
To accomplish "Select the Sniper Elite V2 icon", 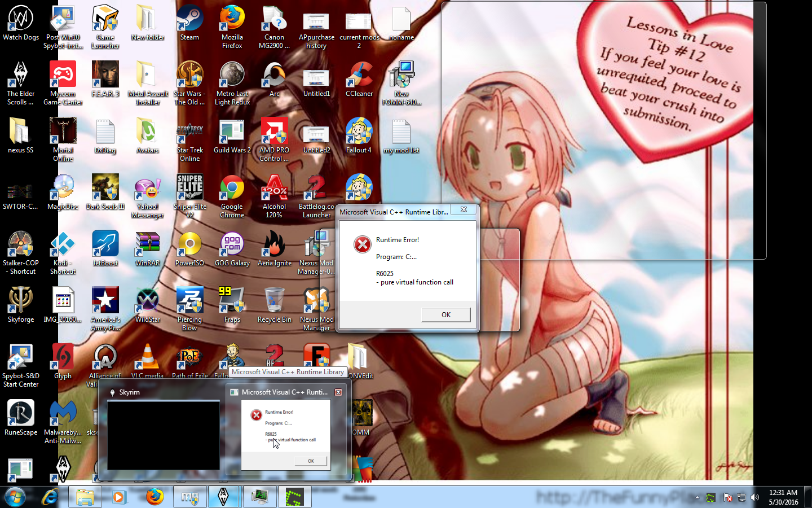I will [189, 196].
